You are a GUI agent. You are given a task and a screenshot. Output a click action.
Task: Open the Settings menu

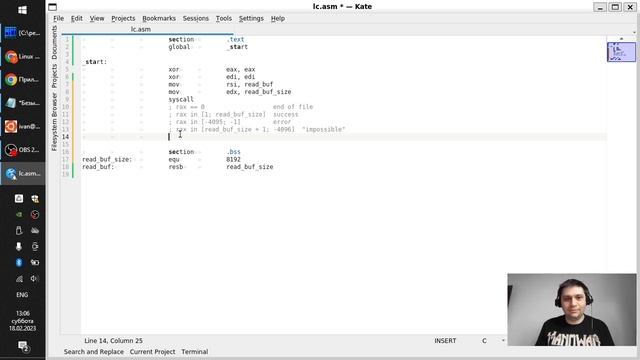251,18
